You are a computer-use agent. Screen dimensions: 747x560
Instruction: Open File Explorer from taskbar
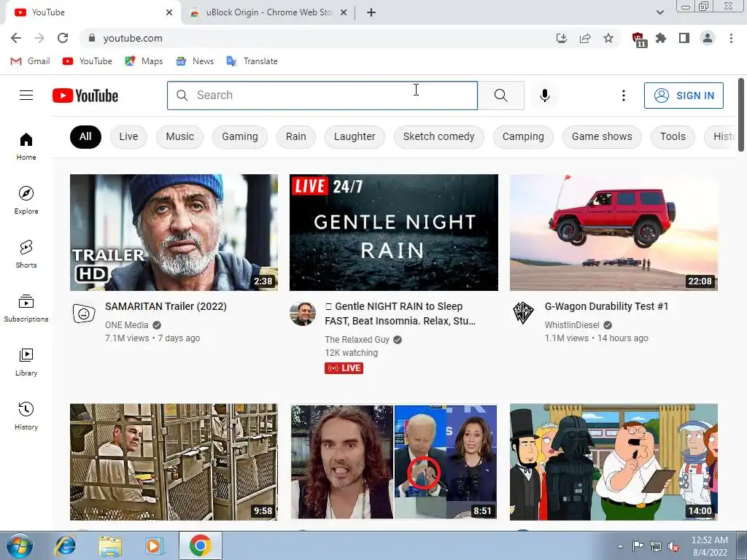110,545
